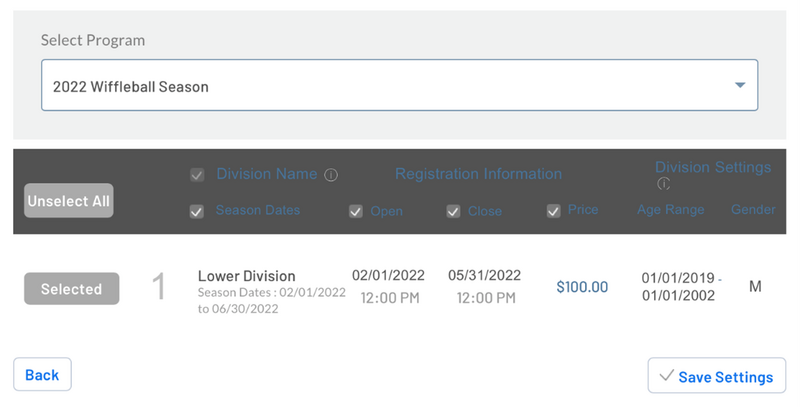Click the Registration Information column header
The image size is (800, 407).
coord(478,174)
